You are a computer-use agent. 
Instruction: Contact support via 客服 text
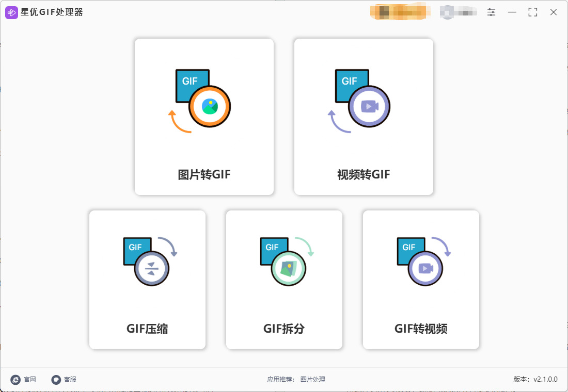coord(70,379)
